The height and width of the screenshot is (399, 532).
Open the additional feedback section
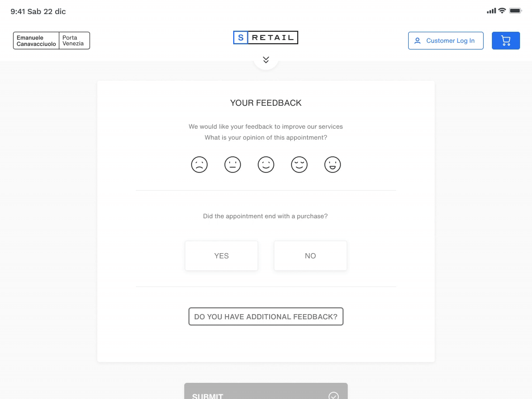(266, 317)
